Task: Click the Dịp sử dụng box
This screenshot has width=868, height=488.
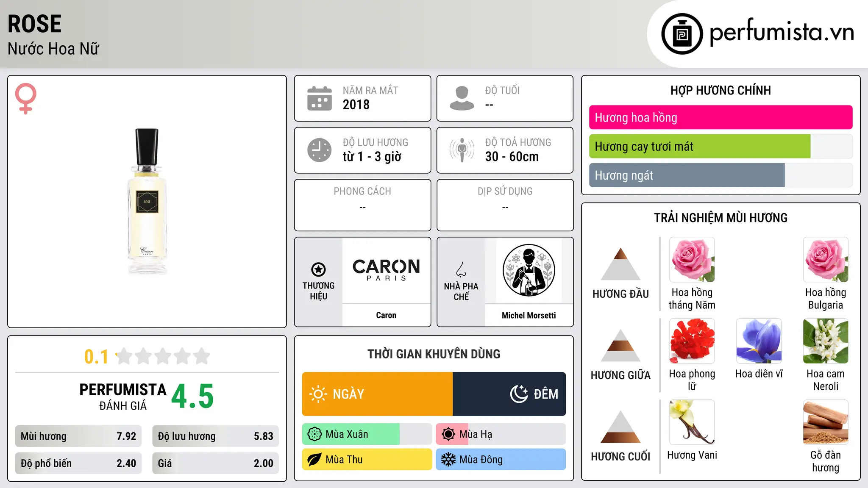Action: pyautogui.click(x=505, y=205)
